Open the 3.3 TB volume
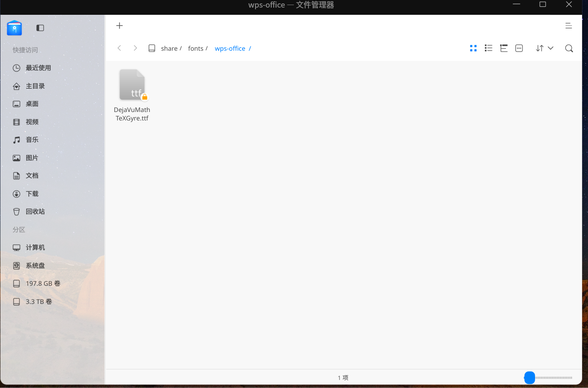Viewport: 588px width, 388px height. [52, 302]
